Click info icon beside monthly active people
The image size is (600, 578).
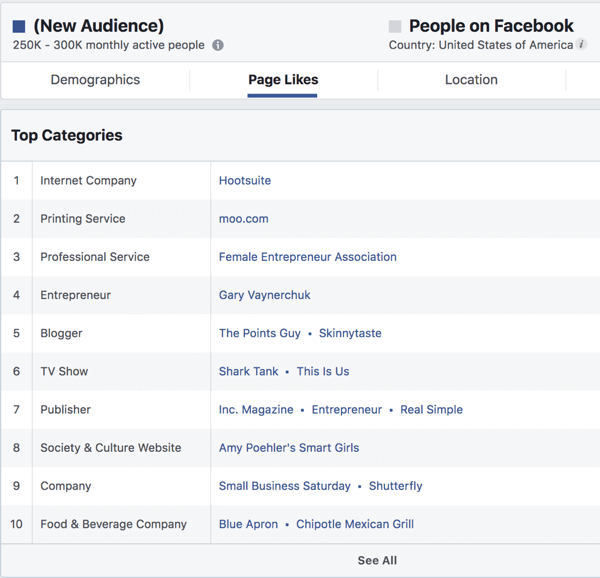[x=218, y=45]
